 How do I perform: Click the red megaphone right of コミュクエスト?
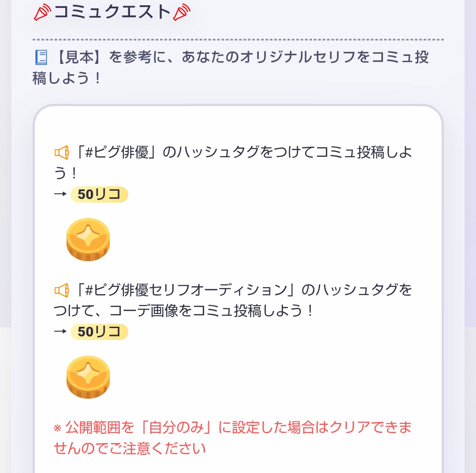[181, 12]
